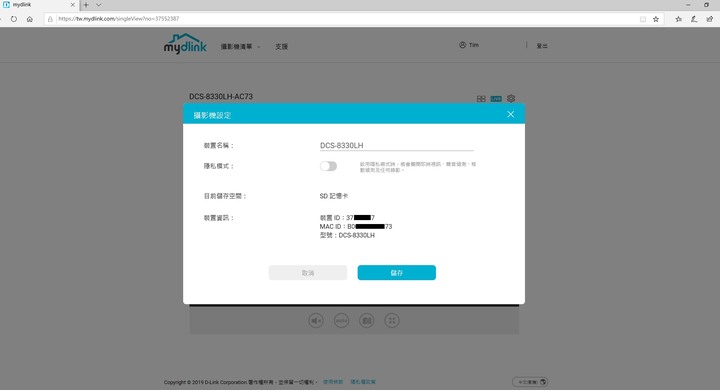Screen dimensions: 720x390
Task: Open the Support menu item
Action: tap(281, 46)
